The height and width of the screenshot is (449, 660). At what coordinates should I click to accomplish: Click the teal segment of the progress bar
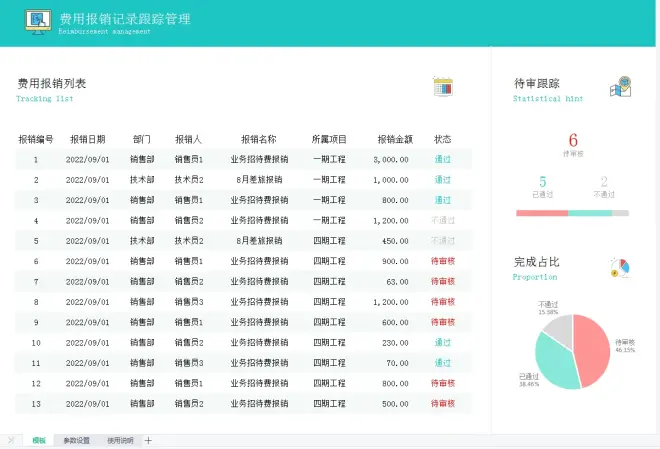[589, 213]
